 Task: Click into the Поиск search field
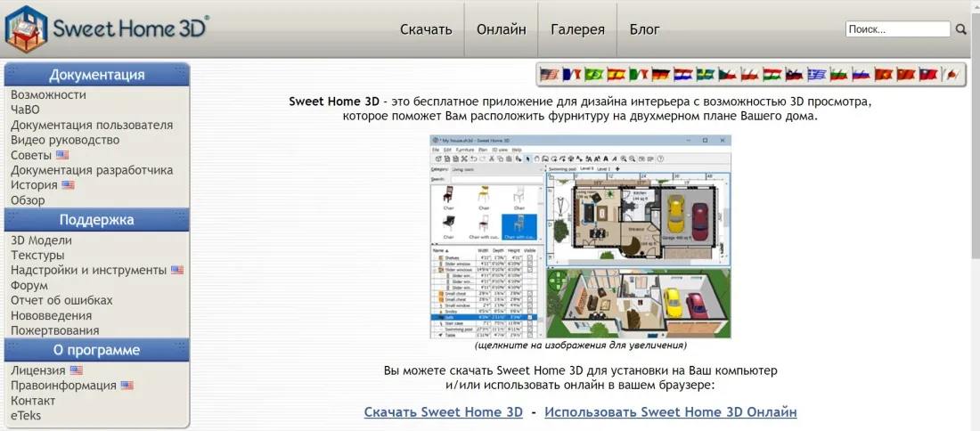[898, 28]
